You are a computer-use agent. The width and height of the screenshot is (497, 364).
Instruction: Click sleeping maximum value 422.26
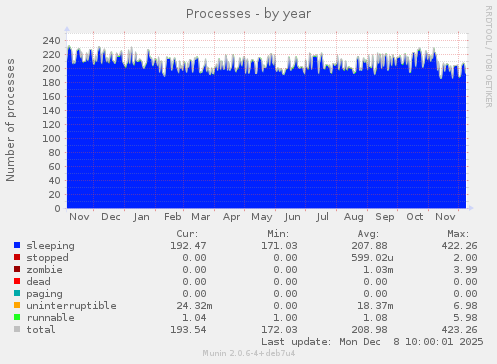point(460,246)
